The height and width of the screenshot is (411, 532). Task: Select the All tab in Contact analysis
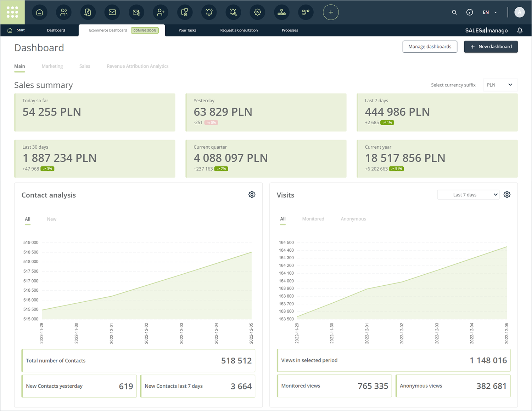[x=28, y=219]
